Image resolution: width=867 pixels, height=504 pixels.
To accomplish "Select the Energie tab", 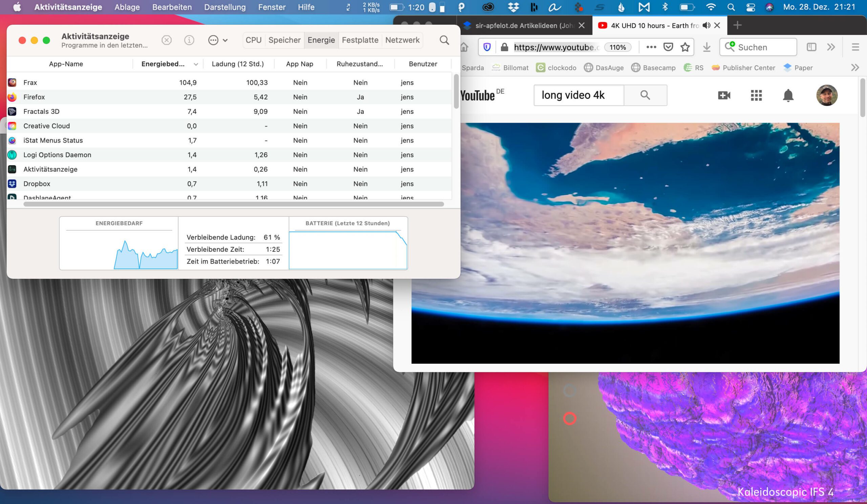I will pyautogui.click(x=321, y=40).
